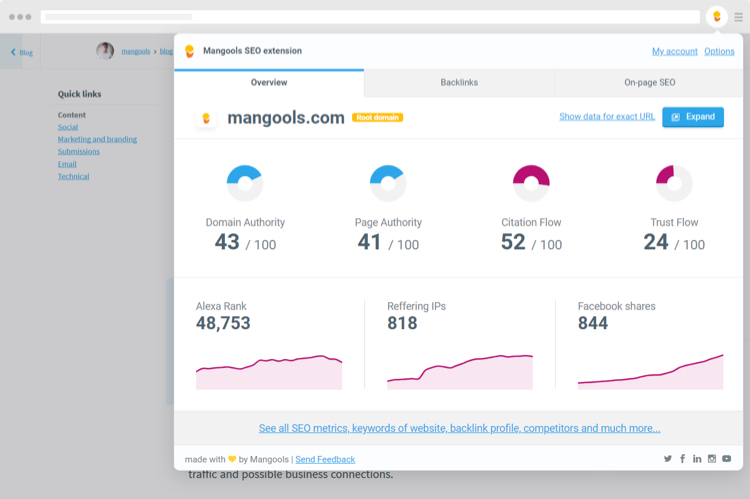This screenshot has height=499, width=750.
Task: Click the Blog back link
Action: [x=26, y=53]
